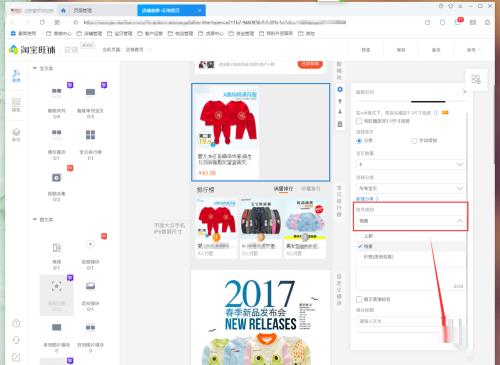The image size is (500, 365).
Task: Move the selected module up with arrow
Action: coord(340,101)
